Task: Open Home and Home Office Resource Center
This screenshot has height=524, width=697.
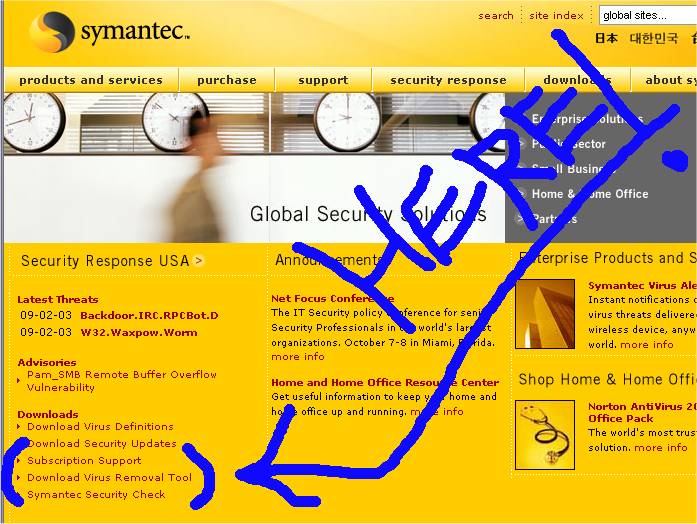Action: pos(385,383)
